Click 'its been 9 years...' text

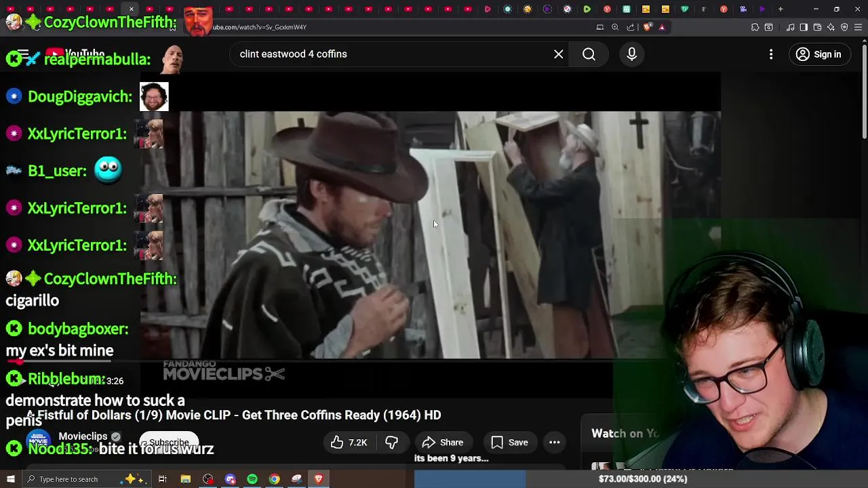[451, 458]
